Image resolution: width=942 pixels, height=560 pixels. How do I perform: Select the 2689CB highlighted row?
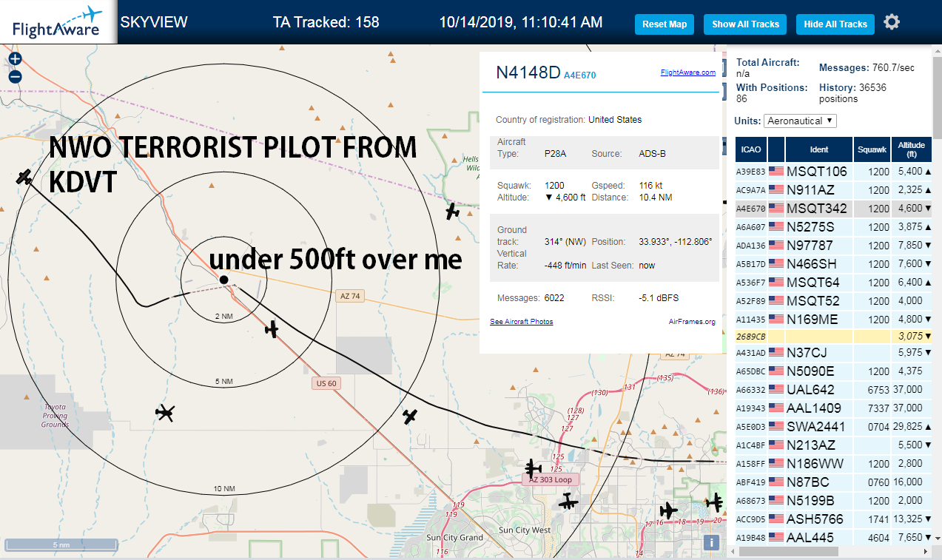click(833, 336)
